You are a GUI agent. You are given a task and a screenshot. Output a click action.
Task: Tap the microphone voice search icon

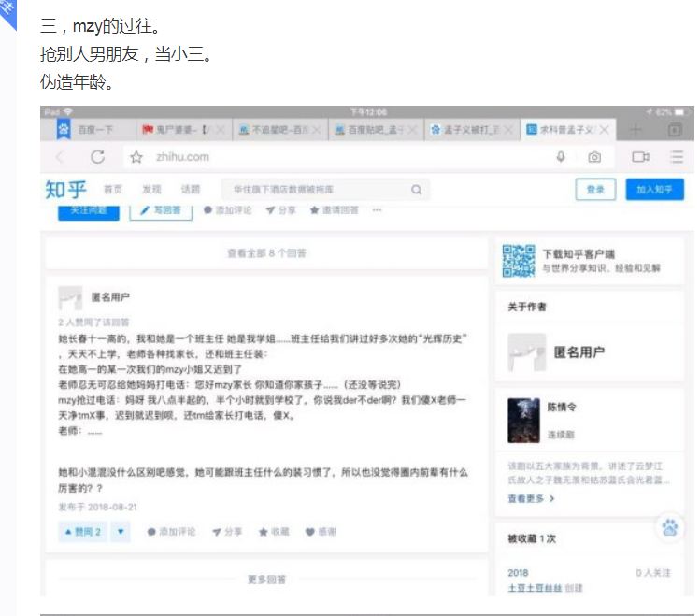(561, 157)
